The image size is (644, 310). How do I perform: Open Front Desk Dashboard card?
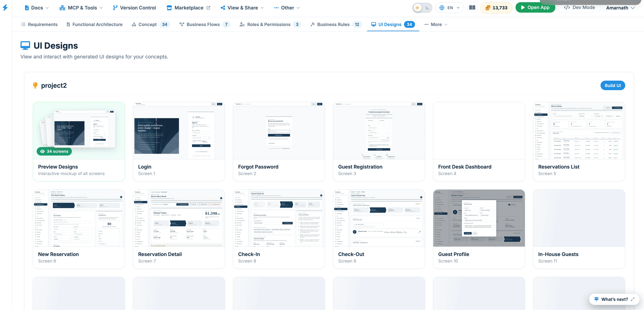479,141
